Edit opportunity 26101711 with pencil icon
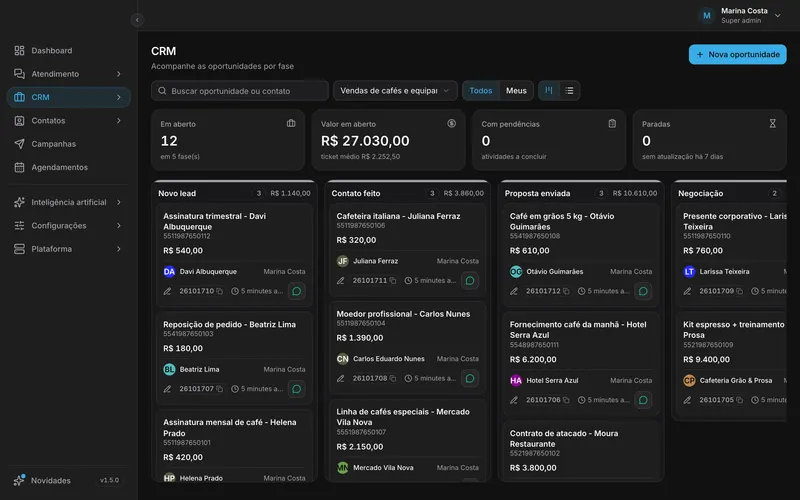800x500 pixels. [x=341, y=281]
